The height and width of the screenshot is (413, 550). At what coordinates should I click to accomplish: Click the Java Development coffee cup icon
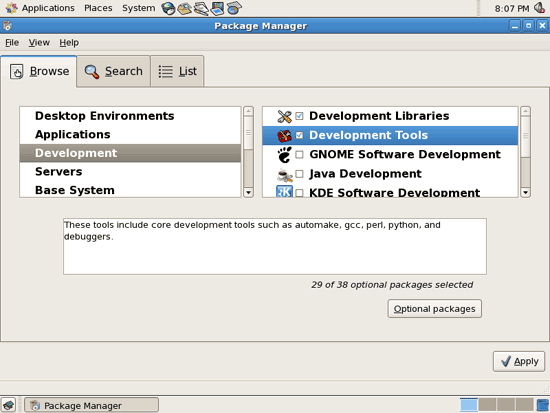(x=284, y=174)
